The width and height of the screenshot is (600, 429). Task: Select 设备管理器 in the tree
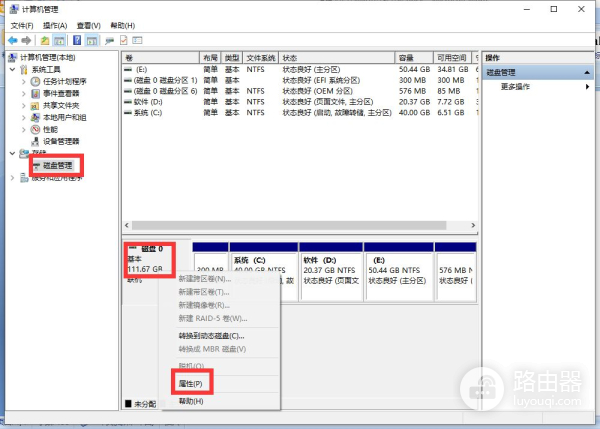pyautogui.click(x=61, y=141)
